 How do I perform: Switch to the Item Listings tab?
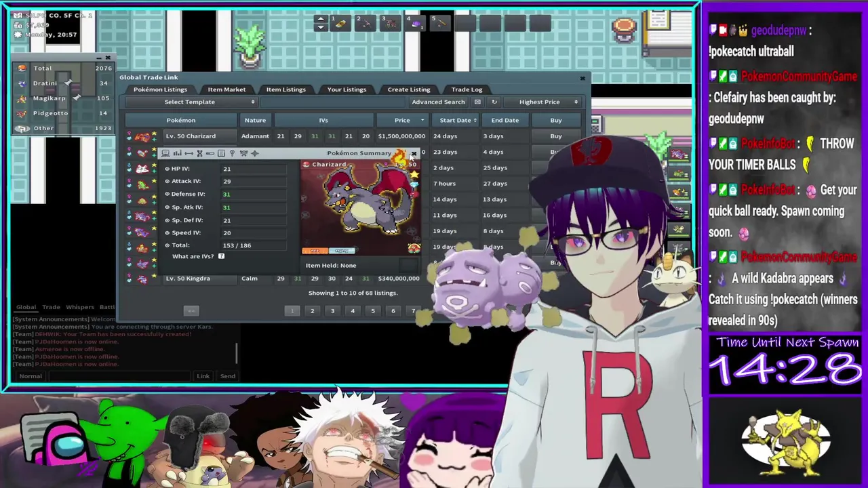(x=285, y=89)
